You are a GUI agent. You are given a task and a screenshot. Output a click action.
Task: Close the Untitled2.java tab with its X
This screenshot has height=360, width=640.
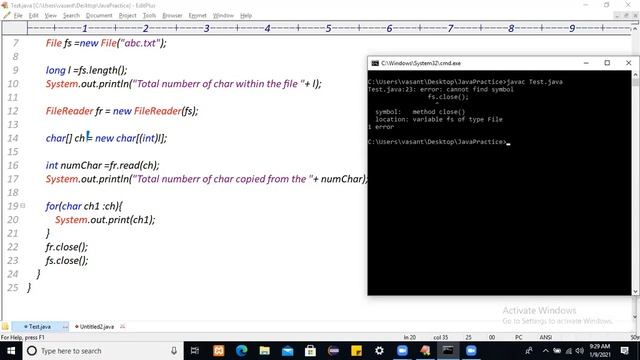tap(122, 326)
